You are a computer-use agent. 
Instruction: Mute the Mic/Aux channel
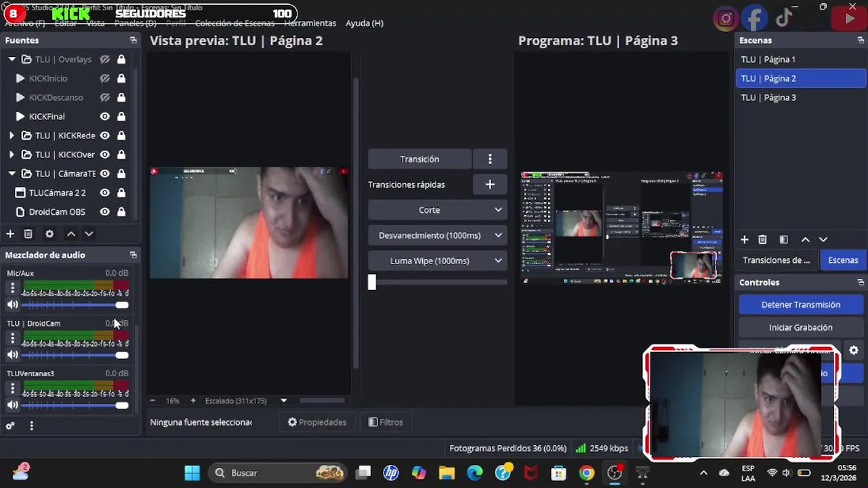(x=12, y=304)
